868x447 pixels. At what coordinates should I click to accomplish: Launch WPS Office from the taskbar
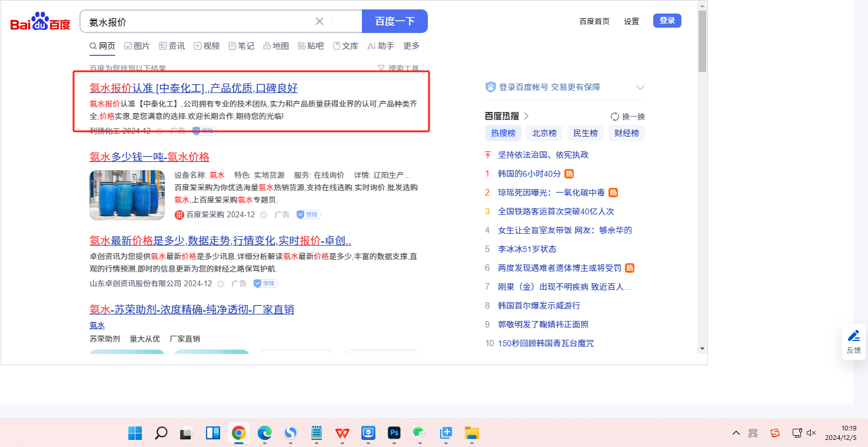[x=342, y=433]
